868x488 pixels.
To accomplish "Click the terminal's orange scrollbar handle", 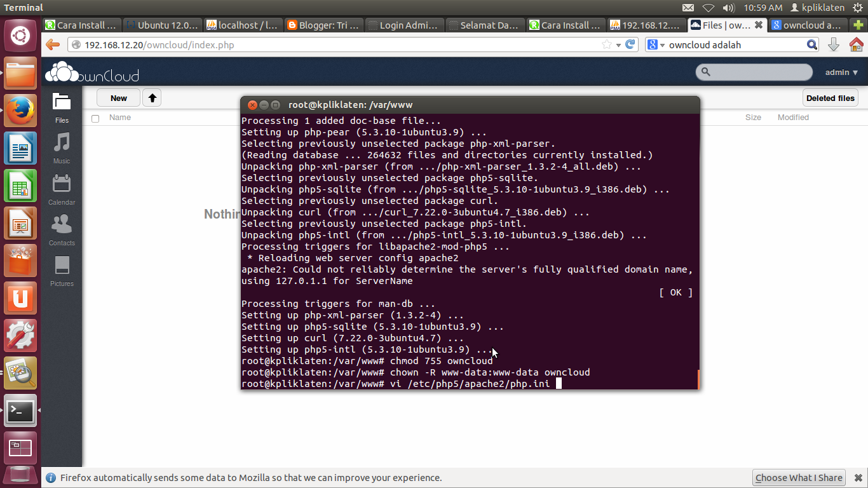I will point(698,379).
